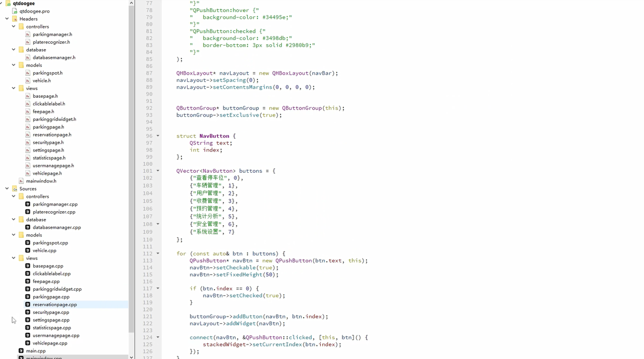This screenshot has width=644, height=359.
Task: Select settingspage.cpp in the project tree
Action: 51,320
